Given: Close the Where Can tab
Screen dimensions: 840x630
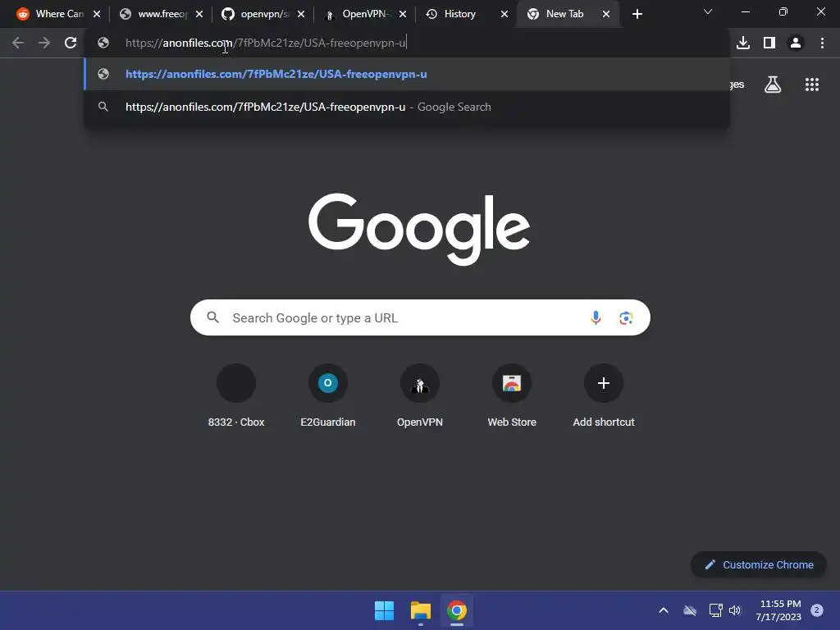Looking at the screenshot, I should (x=97, y=15).
